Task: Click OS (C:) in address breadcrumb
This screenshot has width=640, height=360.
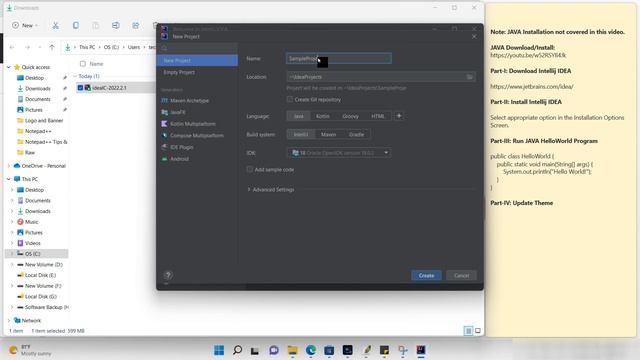Action: tap(111, 47)
